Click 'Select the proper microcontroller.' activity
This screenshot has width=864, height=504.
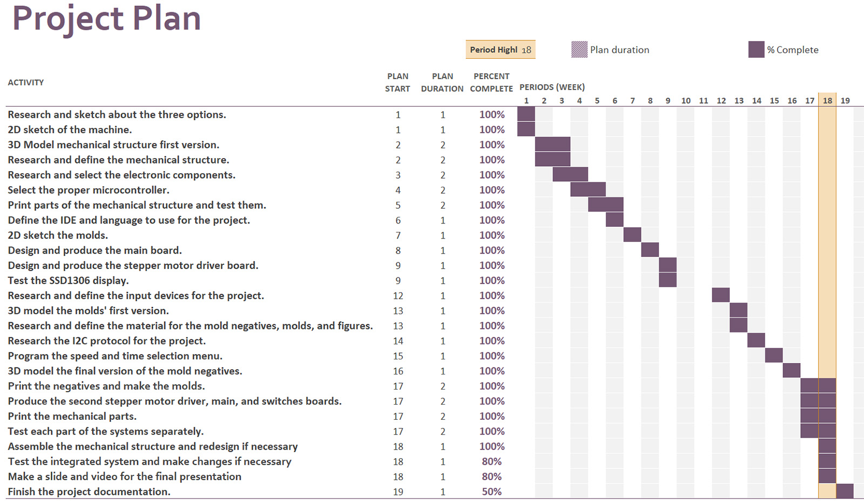(89, 190)
